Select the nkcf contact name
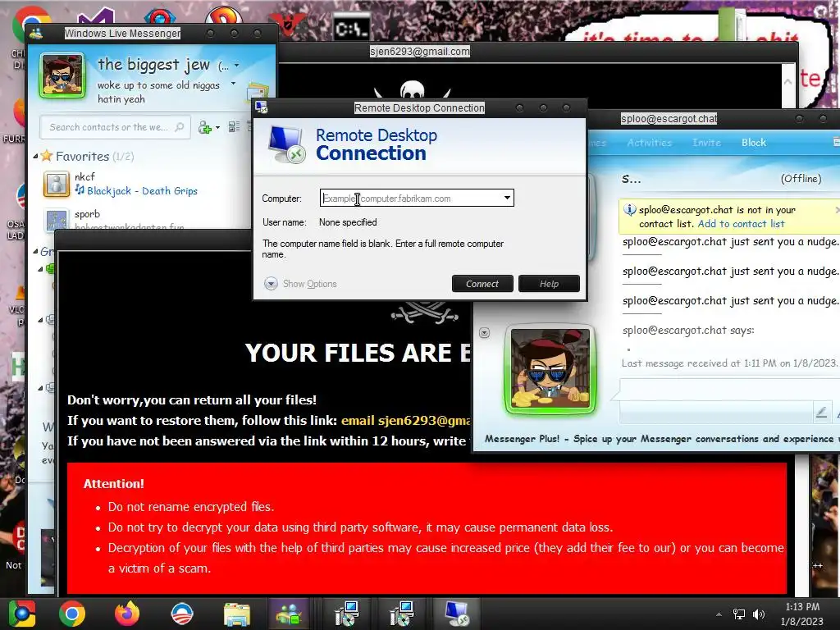The image size is (840, 630). pos(84,177)
